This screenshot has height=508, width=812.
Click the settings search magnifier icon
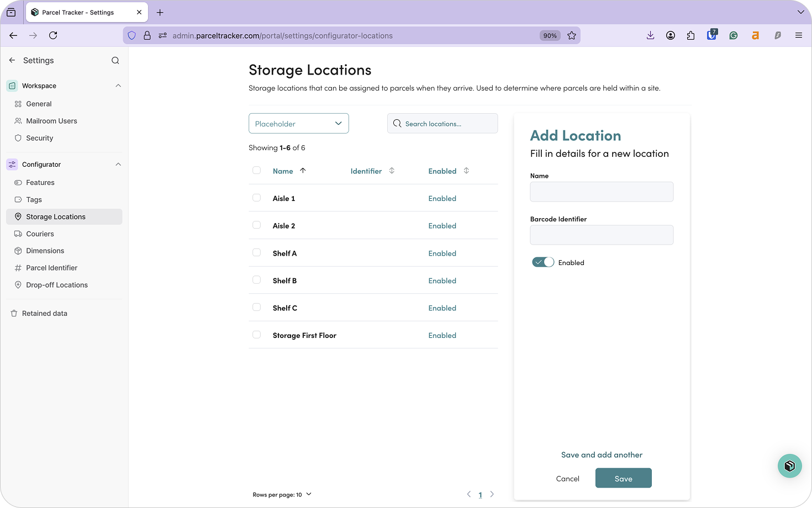click(x=115, y=60)
